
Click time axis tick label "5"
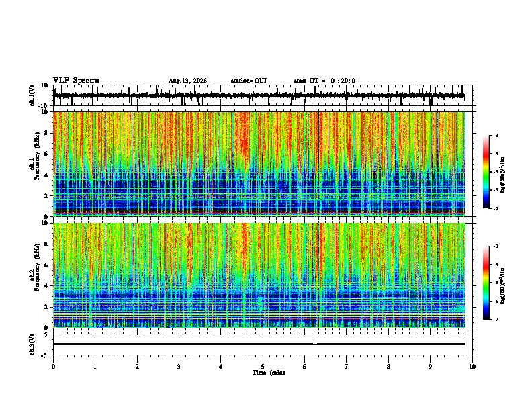[x=263, y=367]
